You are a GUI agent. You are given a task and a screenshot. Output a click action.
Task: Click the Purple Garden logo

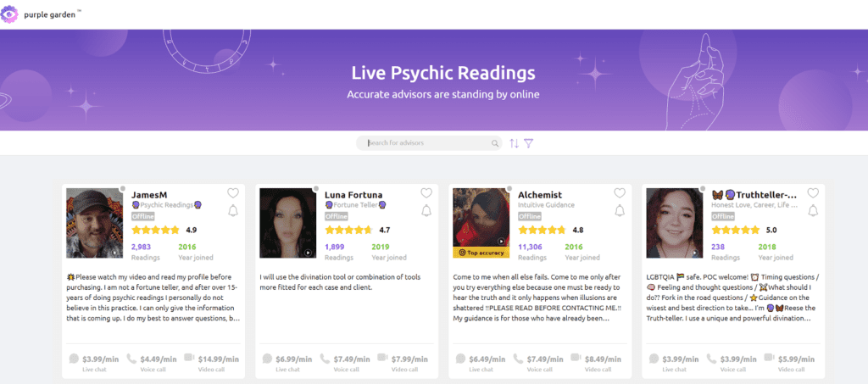41,14
